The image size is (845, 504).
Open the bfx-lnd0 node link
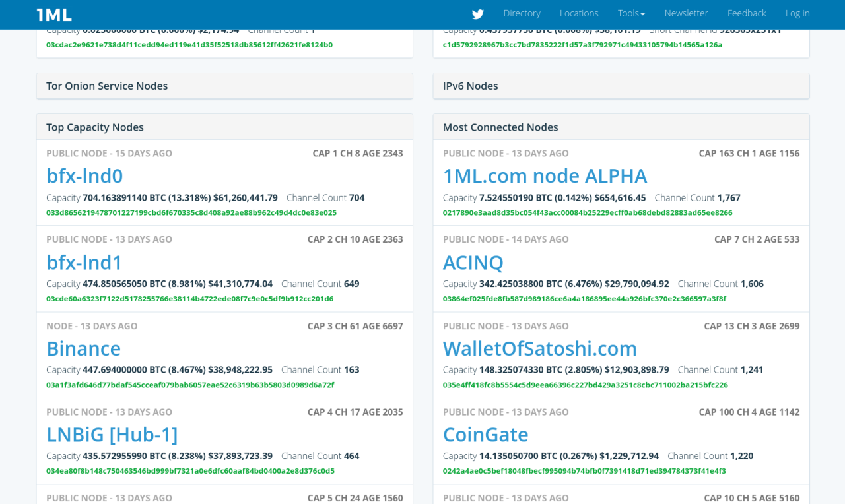point(84,176)
